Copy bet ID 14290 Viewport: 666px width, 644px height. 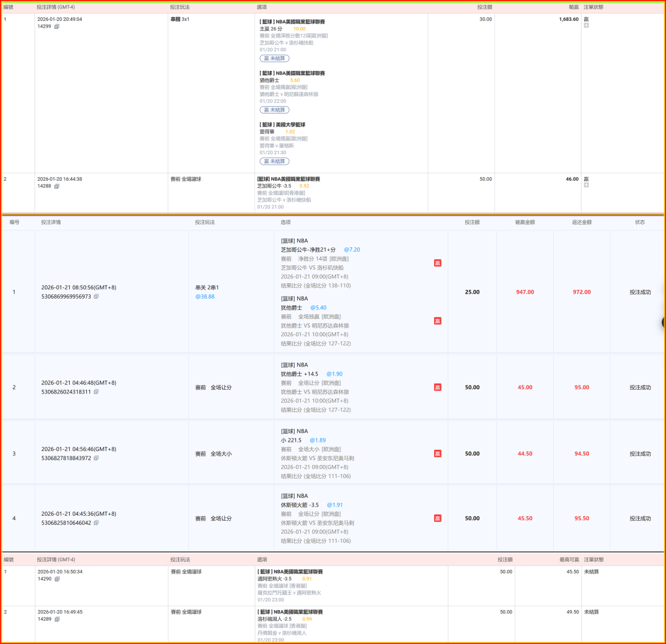(x=57, y=579)
